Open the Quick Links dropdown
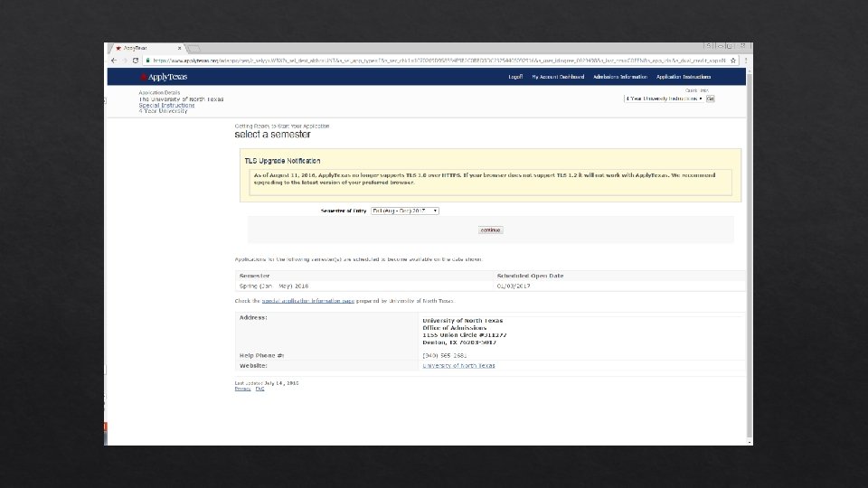 pos(664,99)
